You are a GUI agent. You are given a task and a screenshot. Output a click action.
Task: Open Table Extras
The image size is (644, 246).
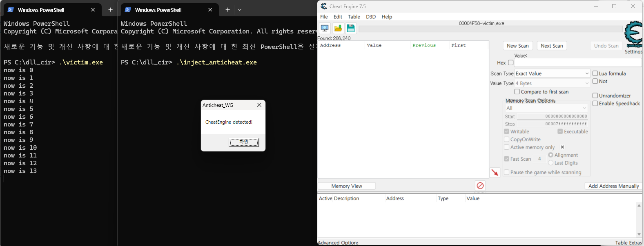(x=628, y=243)
